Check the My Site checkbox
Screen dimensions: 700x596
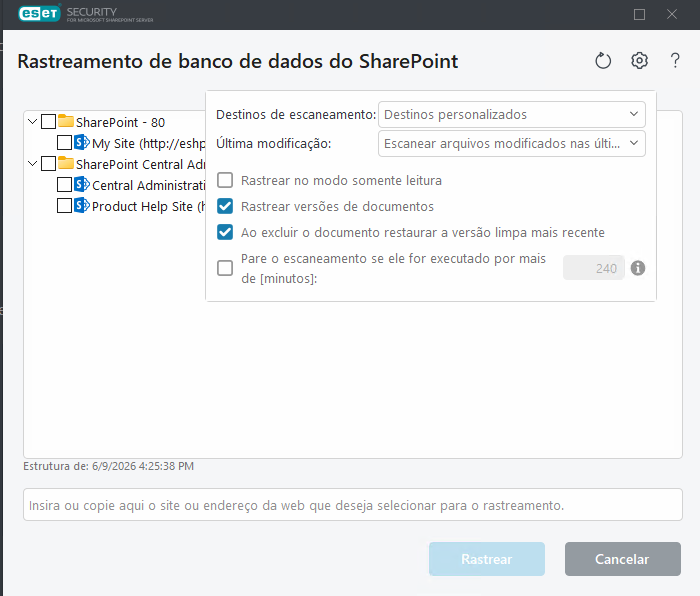tap(64, 142)
